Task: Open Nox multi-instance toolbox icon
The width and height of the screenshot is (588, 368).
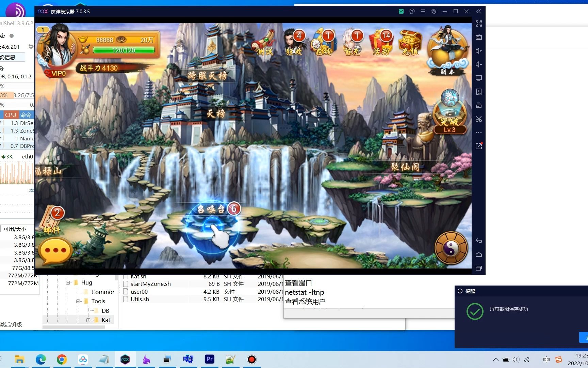Action: pyautogui.click(x=479, y=105)
